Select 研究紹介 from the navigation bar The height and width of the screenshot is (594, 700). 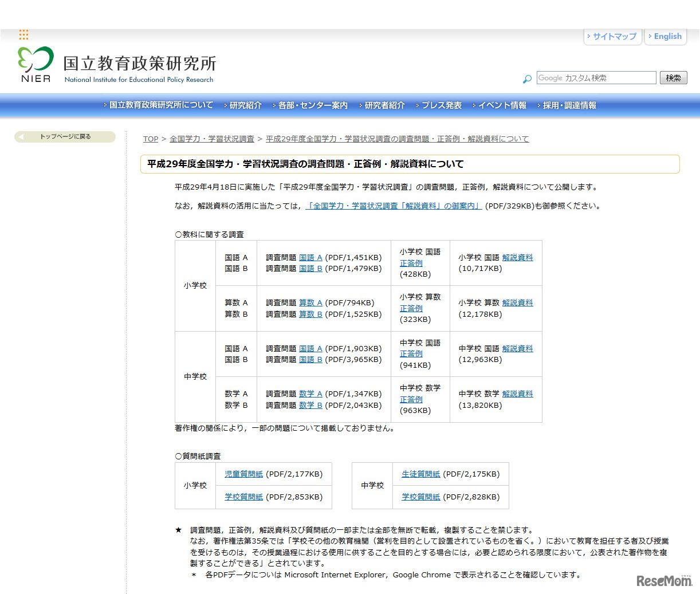click(244, 105)
